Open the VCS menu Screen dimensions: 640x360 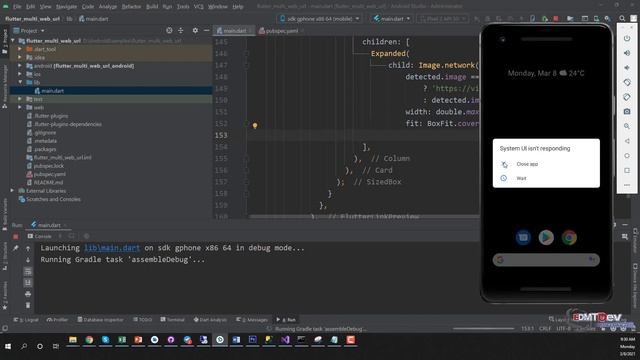[198, 7]
